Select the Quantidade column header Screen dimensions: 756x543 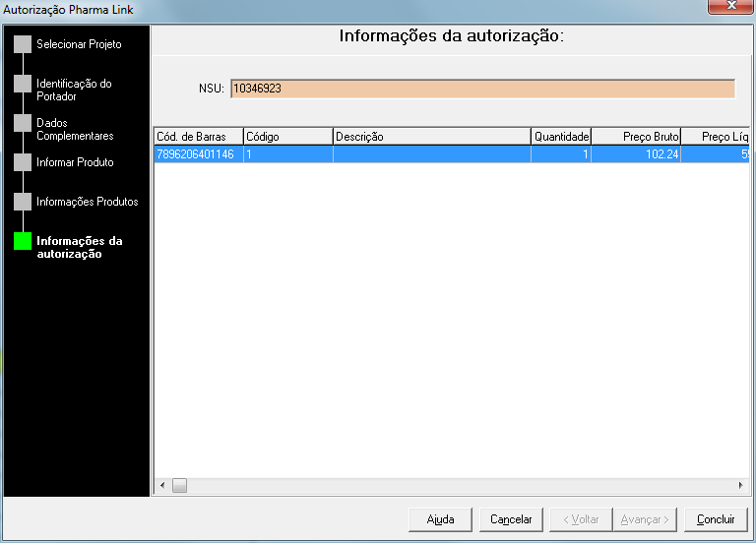tap(561, 137)
